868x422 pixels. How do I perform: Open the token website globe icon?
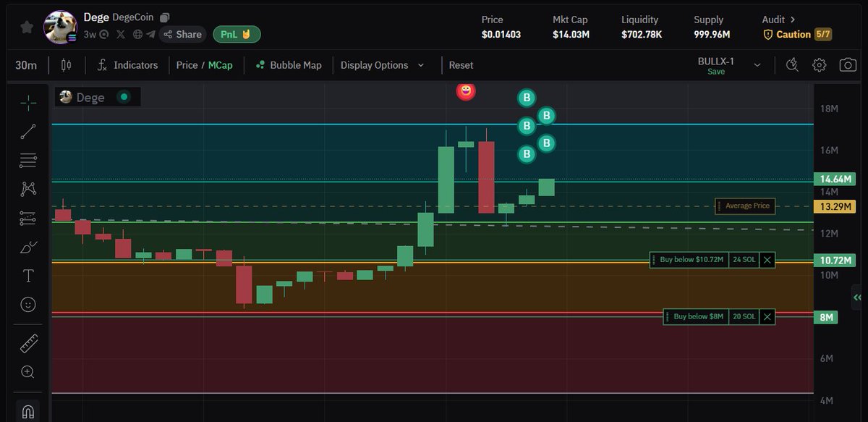137,34
